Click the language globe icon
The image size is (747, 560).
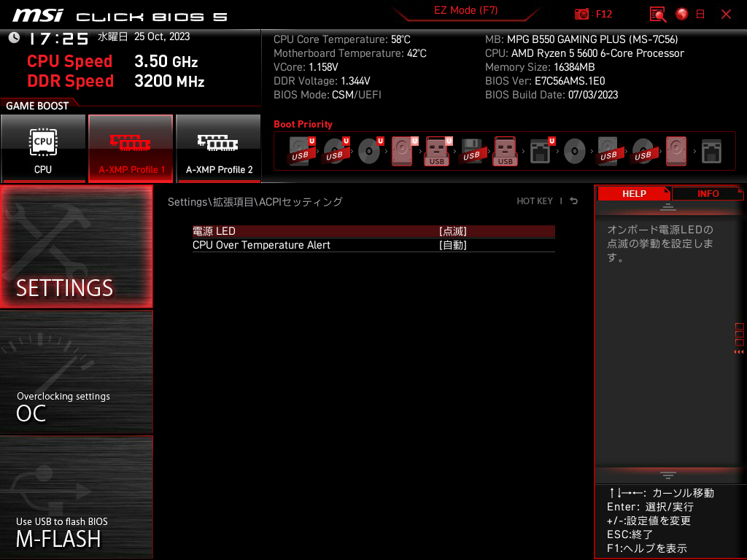[681, 14]
